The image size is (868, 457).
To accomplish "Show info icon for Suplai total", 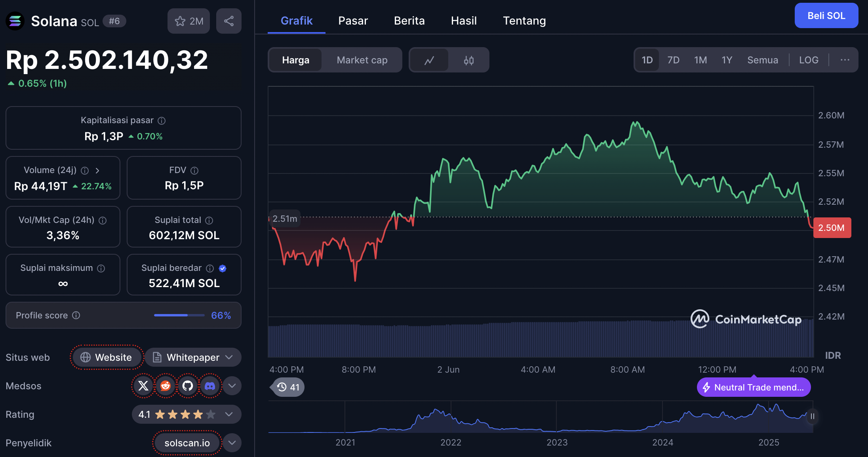I will click(x=209, y=220).
